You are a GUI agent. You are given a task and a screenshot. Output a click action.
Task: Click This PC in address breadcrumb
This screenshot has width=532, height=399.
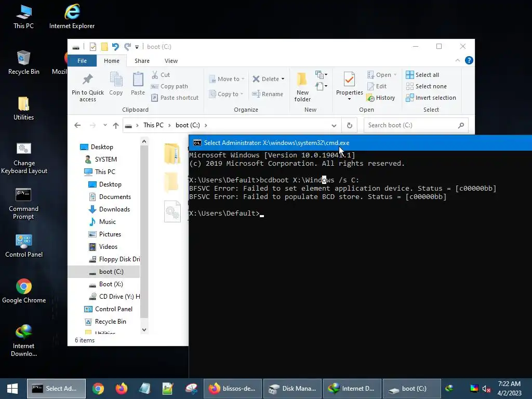click(153, 125)
